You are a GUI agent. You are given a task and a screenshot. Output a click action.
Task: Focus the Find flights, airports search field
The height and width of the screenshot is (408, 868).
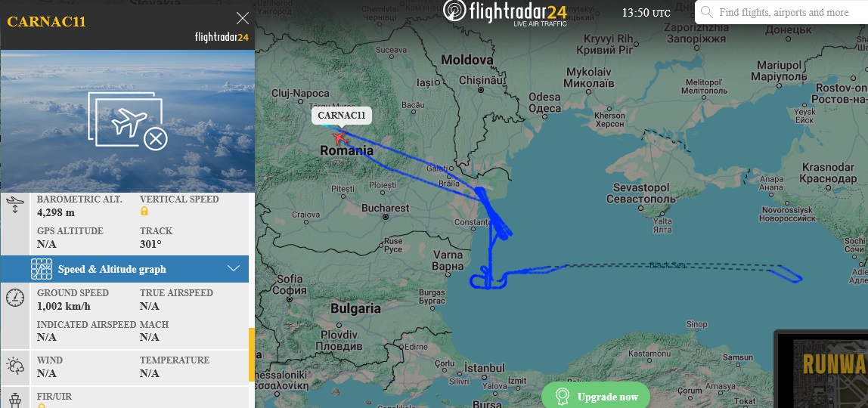tap(782, 12)
